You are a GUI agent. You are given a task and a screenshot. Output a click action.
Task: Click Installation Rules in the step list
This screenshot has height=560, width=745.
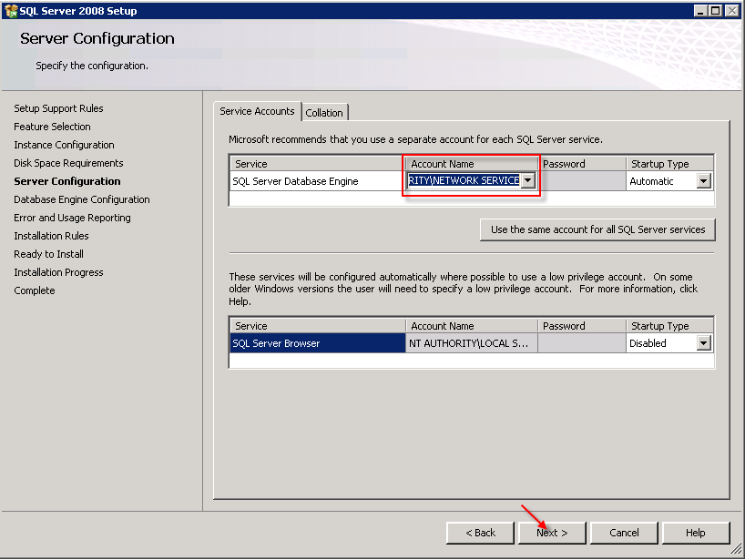click(x=51, y=236)
